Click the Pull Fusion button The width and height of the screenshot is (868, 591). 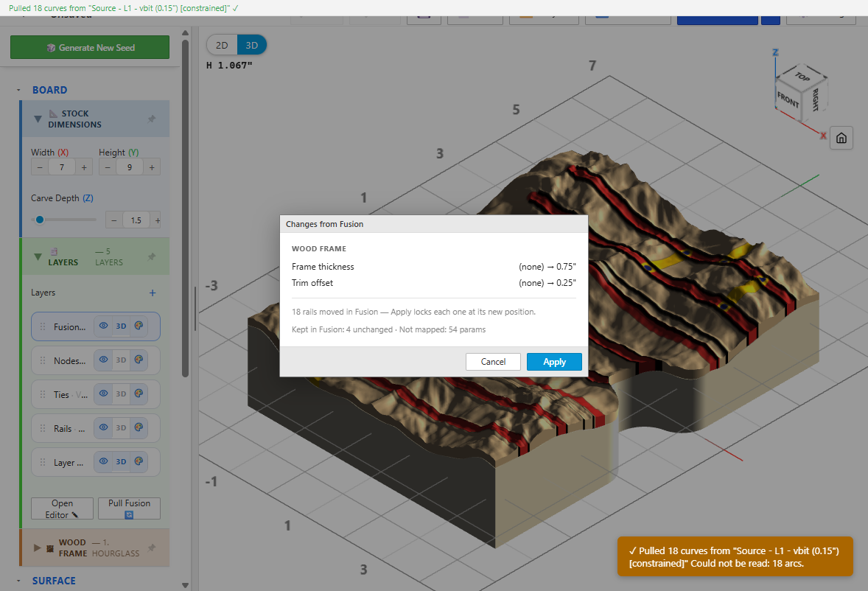coord(129,508)
